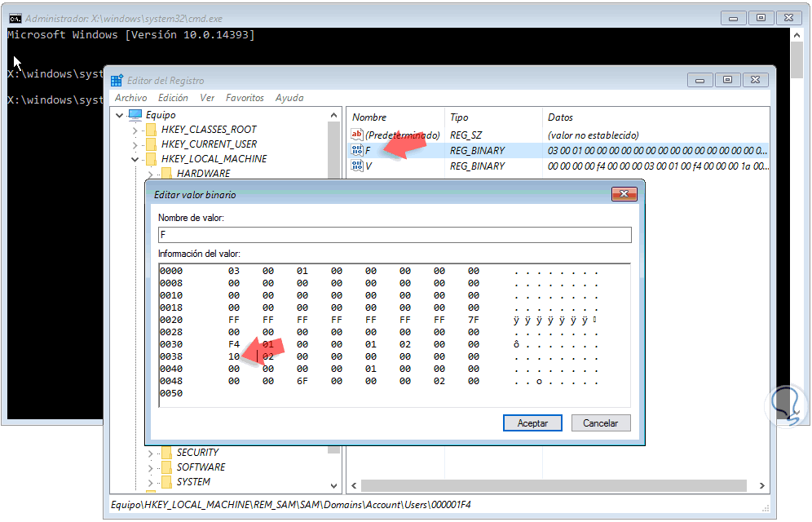
Task: Click the SOFTWARE folder icon
Action: pyautogui.click(x=167, y=467)
